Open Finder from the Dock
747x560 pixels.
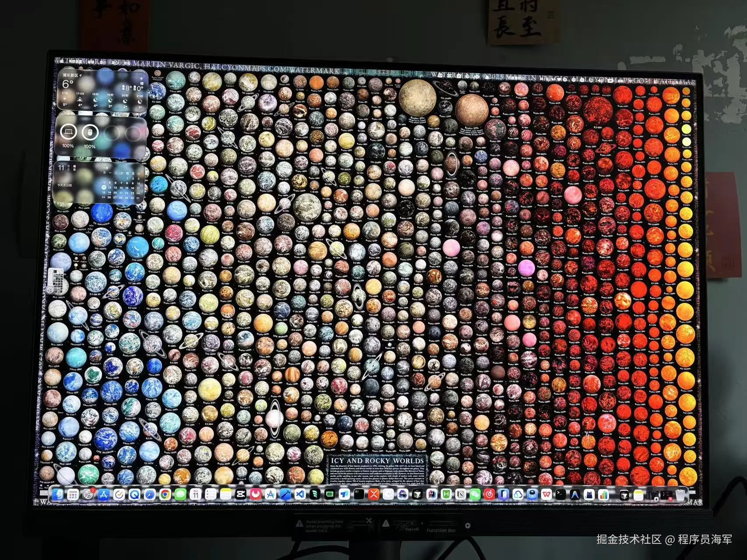[x=57, y=494]
